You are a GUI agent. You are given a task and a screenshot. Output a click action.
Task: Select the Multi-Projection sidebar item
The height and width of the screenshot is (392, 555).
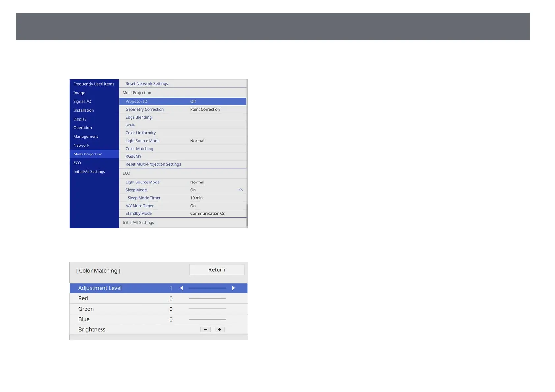point(94,154)
